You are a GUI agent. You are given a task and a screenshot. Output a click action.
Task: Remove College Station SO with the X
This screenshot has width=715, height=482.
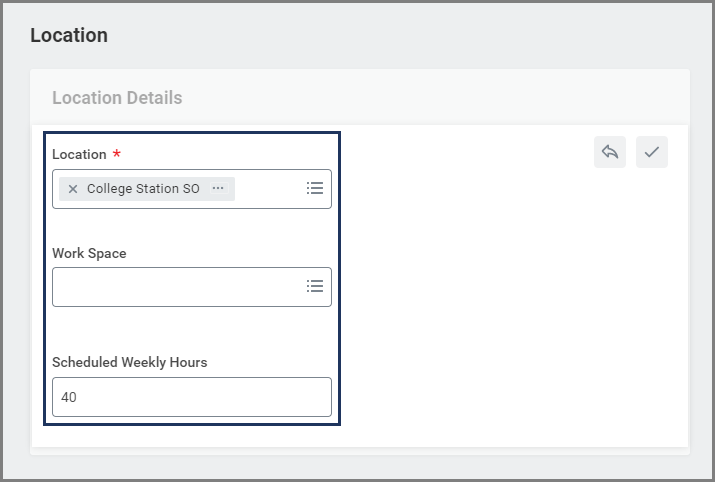click(x=72, y=189)
